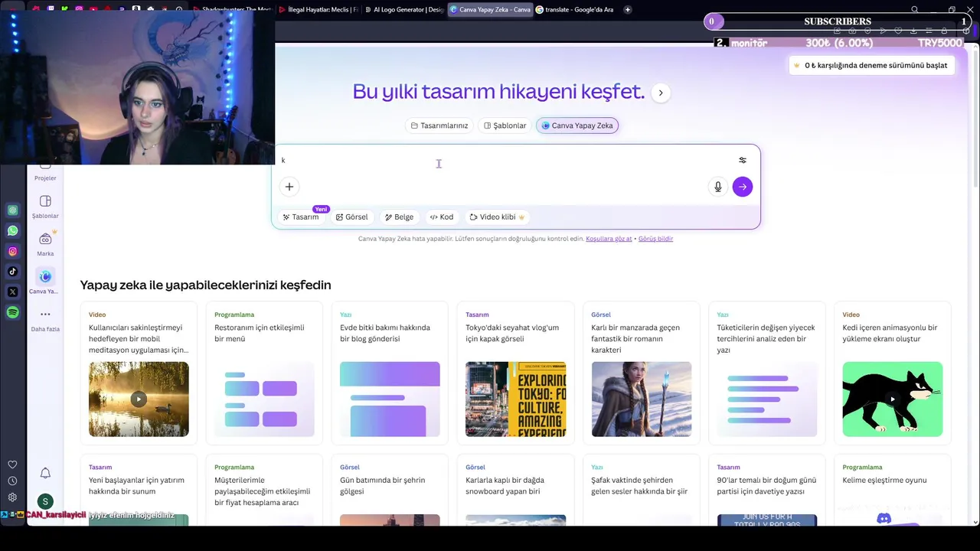Open the S account avatar
This screenshot has width=980, height=551.
[45, 501]
